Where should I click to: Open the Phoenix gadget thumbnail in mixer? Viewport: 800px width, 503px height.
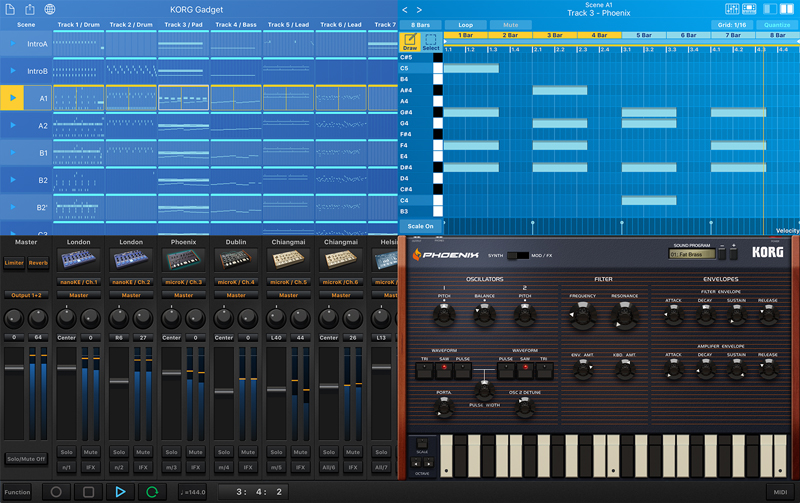[184, 260]
